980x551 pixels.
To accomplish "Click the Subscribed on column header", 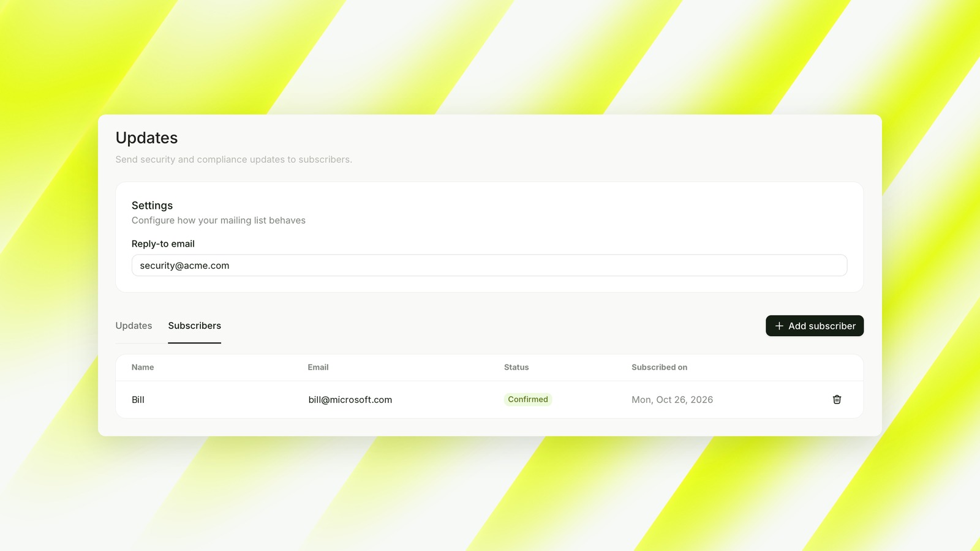I will [x=659, y=367].
